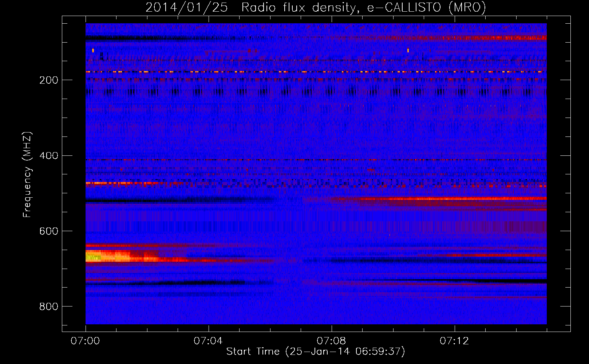Click the '400' frequency tick label
Viewport: 589px width, 364px height.
(49, 156)
